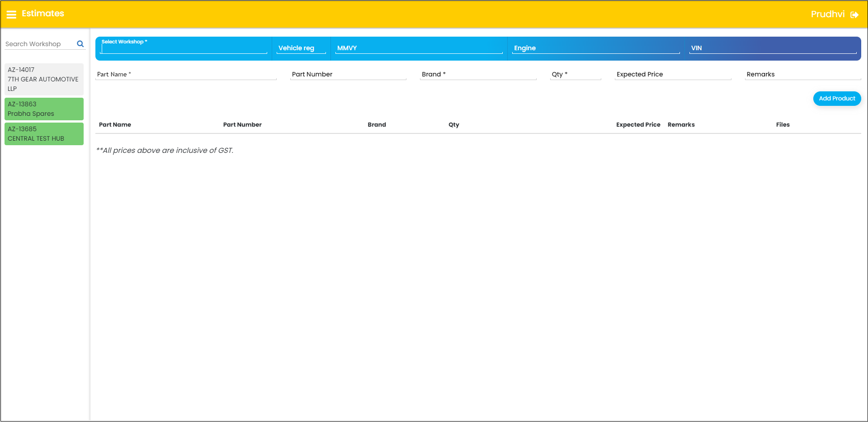Focus the Part Name input
The height and width of the screenshot is (422, 868).
pos(186,74)
